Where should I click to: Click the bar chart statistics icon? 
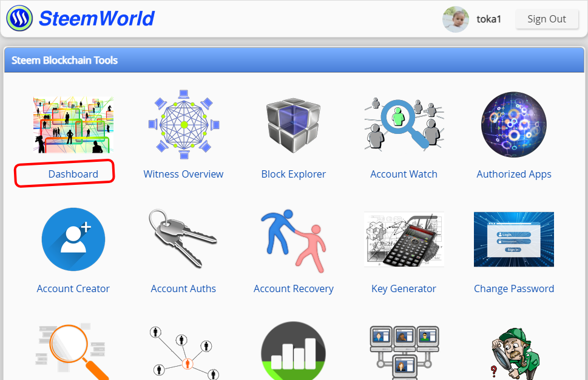[x=293, y=351]
